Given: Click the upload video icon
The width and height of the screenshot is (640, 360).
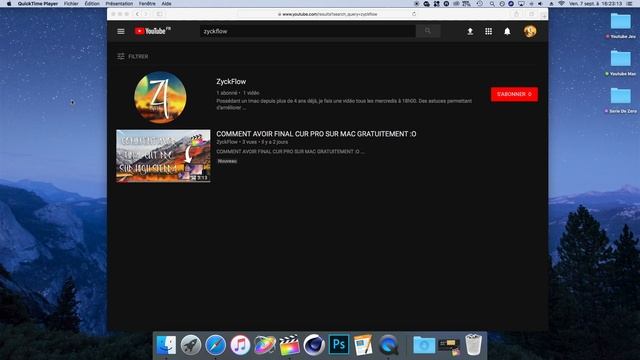Looking at the screenshot, I should (x=470, y=31).
